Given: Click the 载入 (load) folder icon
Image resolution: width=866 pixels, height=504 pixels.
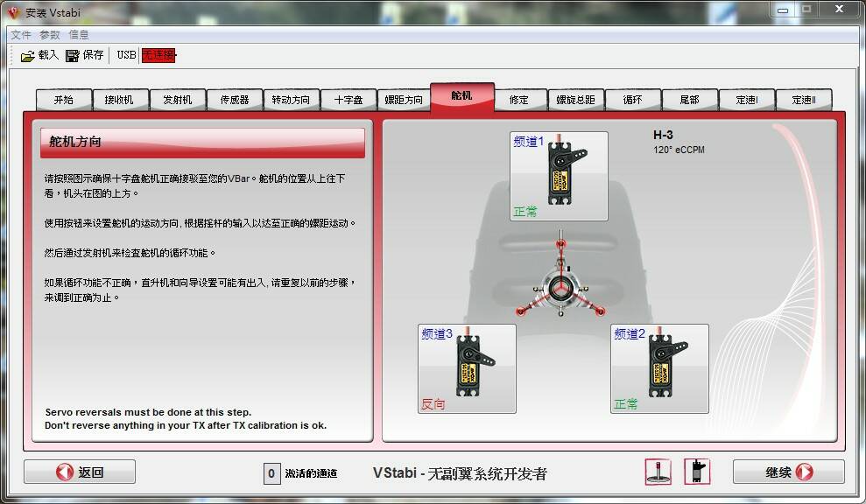Looking at the screenshot, I should click(x=28, y=56).
